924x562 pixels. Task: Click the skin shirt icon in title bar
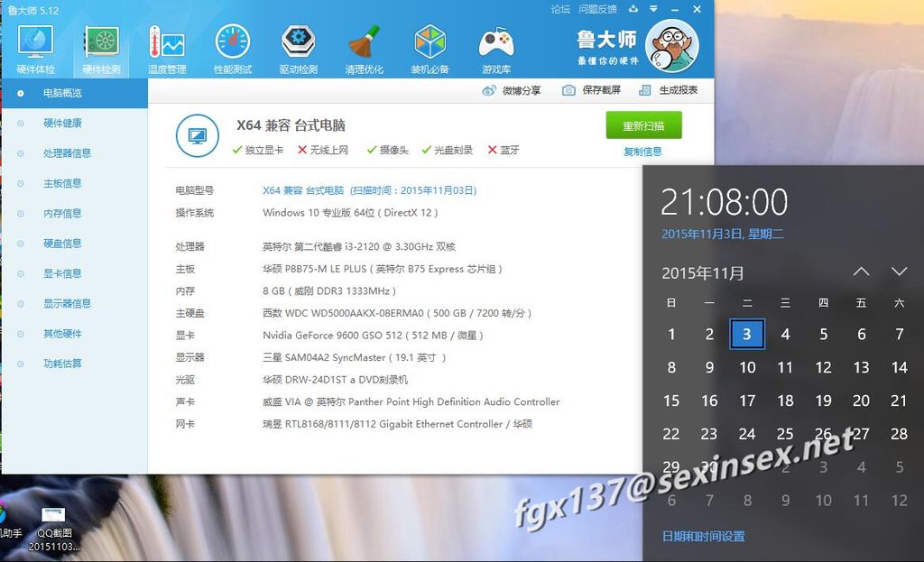click(x=633, y=9)
